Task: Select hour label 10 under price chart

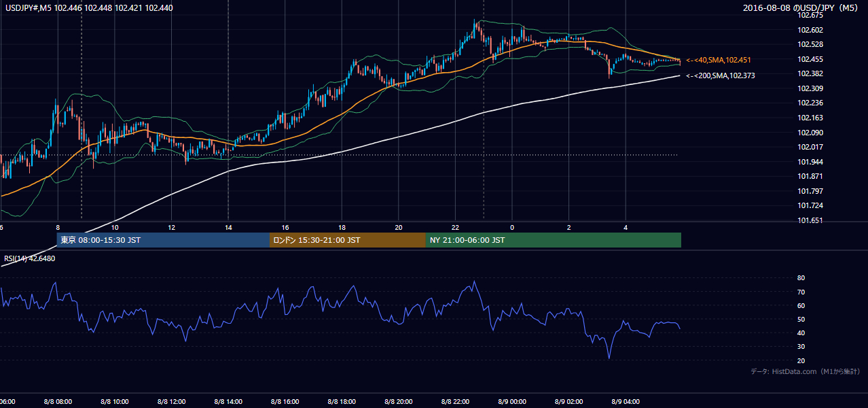Action: tap(115, 227)
